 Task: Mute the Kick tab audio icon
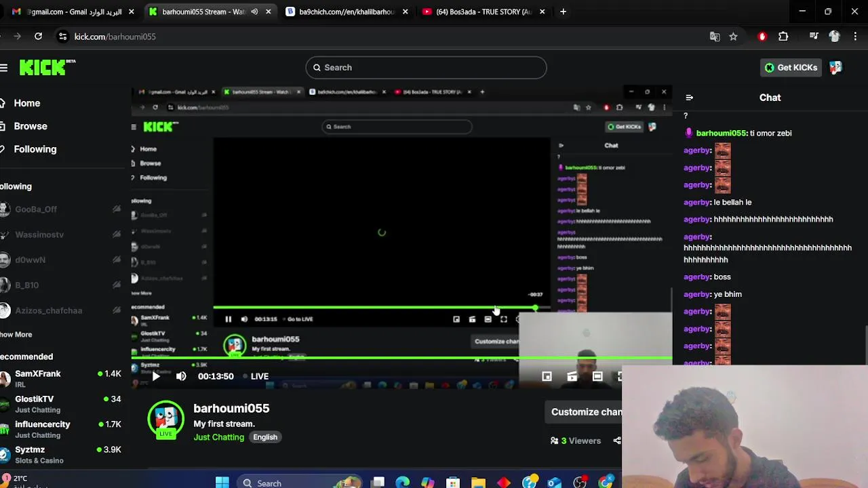point(254,12)
